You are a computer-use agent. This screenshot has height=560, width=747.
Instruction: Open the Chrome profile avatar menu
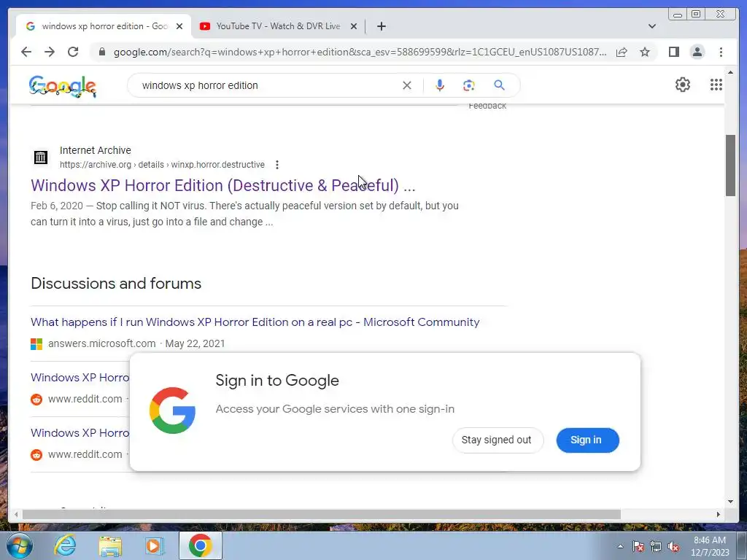[697, 52]
